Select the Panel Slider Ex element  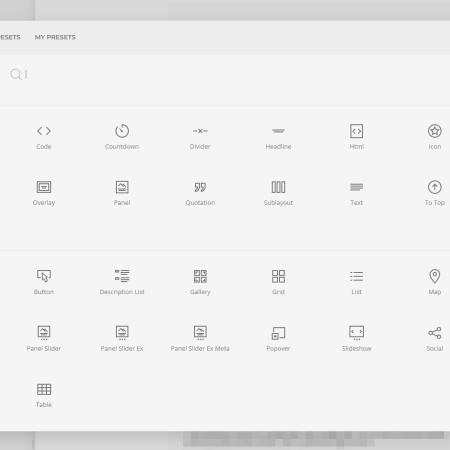pyautogui.click(x=122, y=339)
